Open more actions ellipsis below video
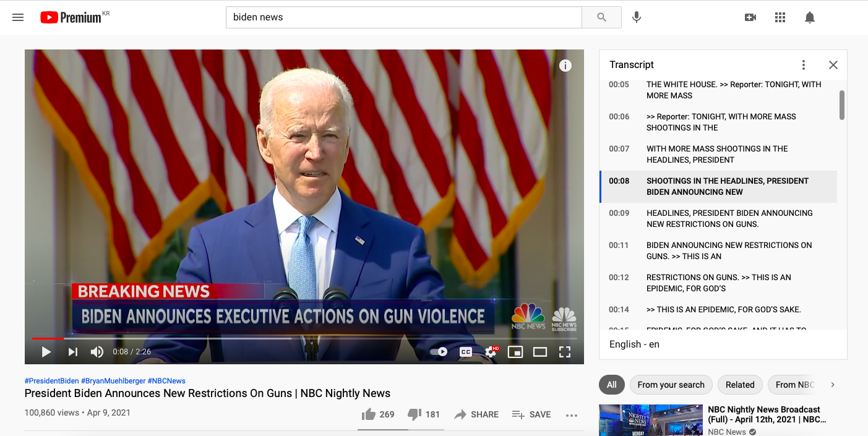868x436 pixels. click(572, 415)
